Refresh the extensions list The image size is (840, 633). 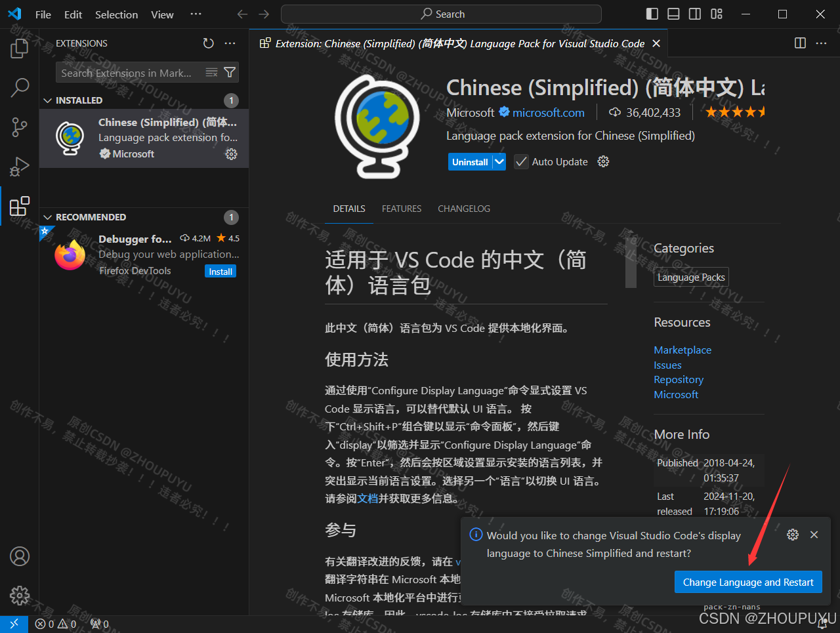[x=209, y=43]
